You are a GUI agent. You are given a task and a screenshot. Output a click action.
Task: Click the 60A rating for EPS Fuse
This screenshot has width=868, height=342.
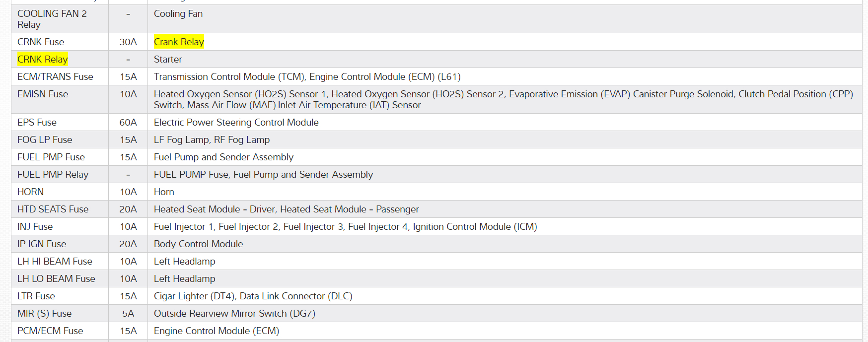pos(128,123)
